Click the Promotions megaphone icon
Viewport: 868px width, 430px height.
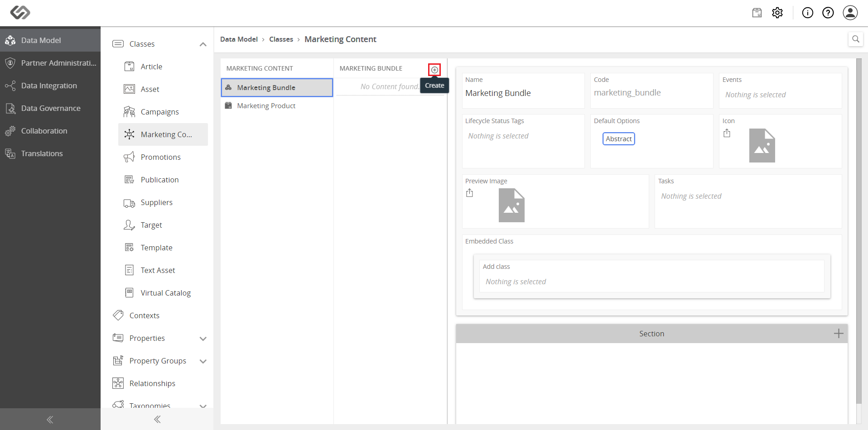[130, 157]
